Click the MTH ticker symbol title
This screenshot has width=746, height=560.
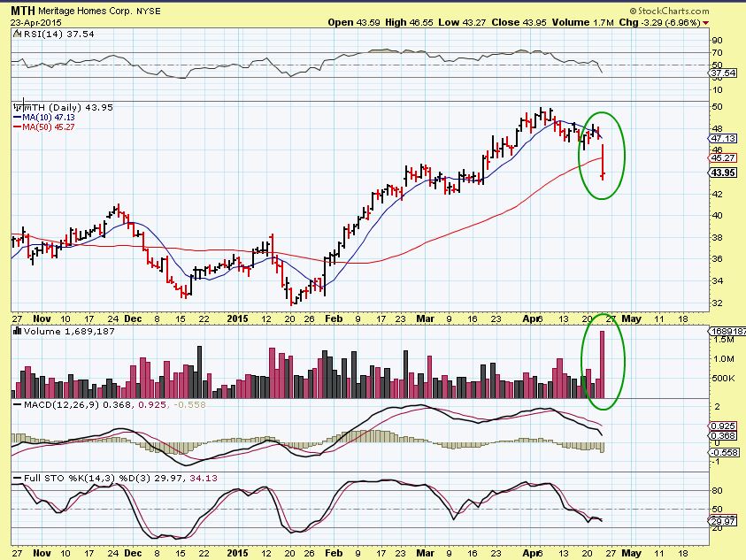[x=23, y=11]
